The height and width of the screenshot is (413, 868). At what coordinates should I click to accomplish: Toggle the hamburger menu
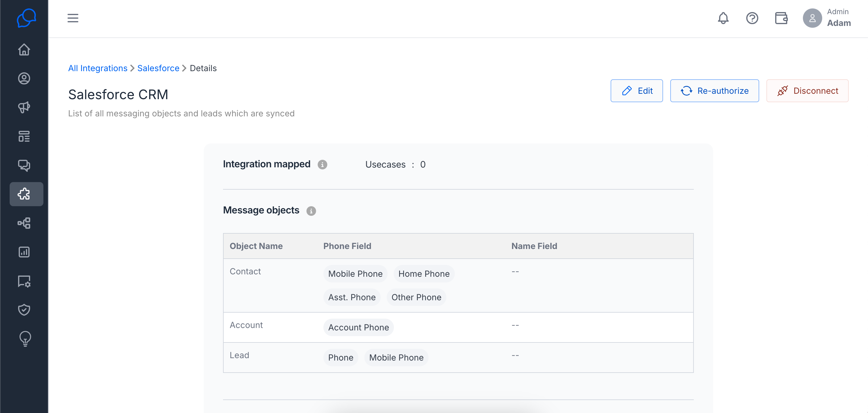click(73, 18)
